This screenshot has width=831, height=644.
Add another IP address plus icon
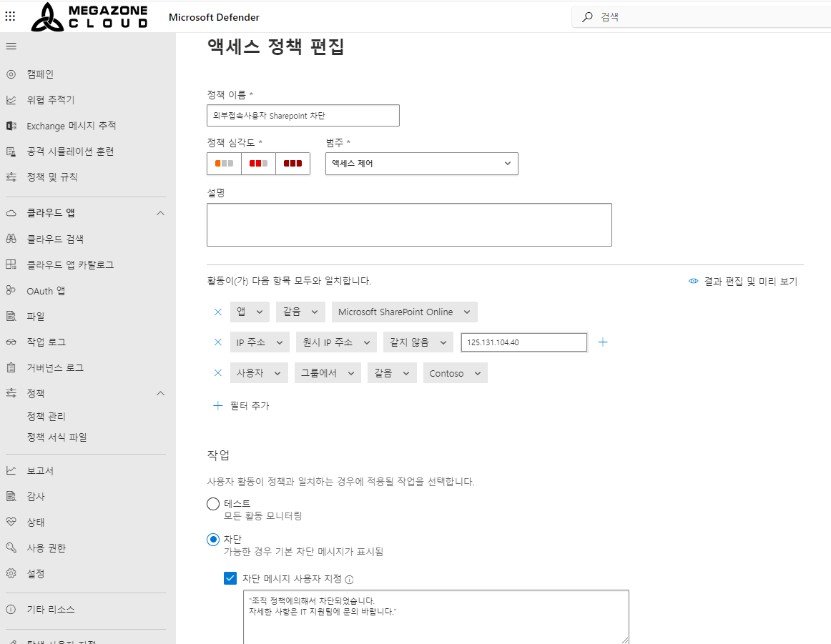603,342
